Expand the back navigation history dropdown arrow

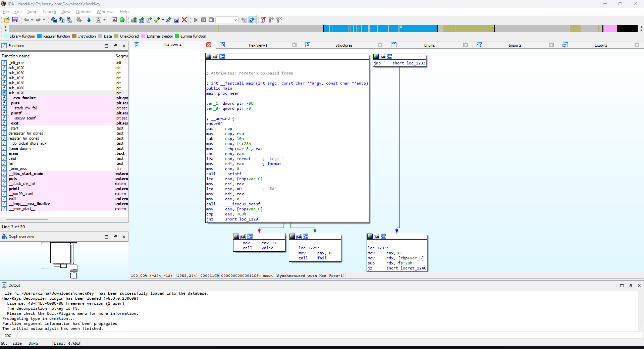32,20
